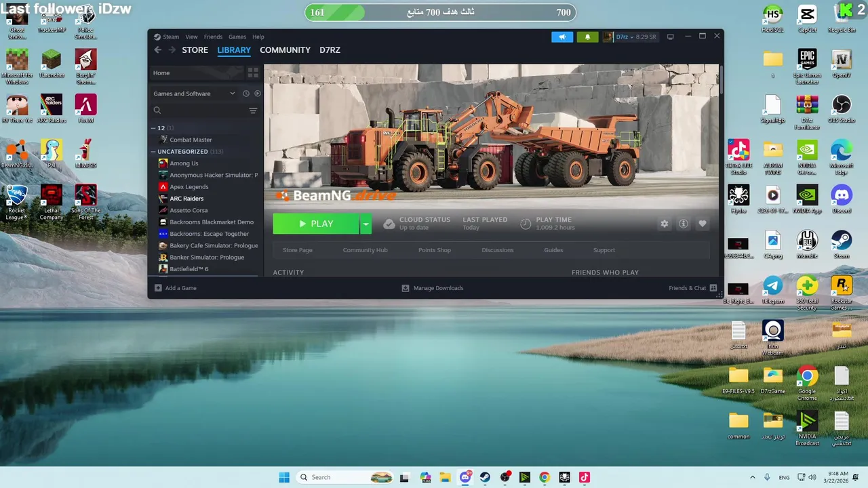Screen dimensions: 868x488
Task: Collapse the 12 collection category
Action: click(x=153, y=128)
